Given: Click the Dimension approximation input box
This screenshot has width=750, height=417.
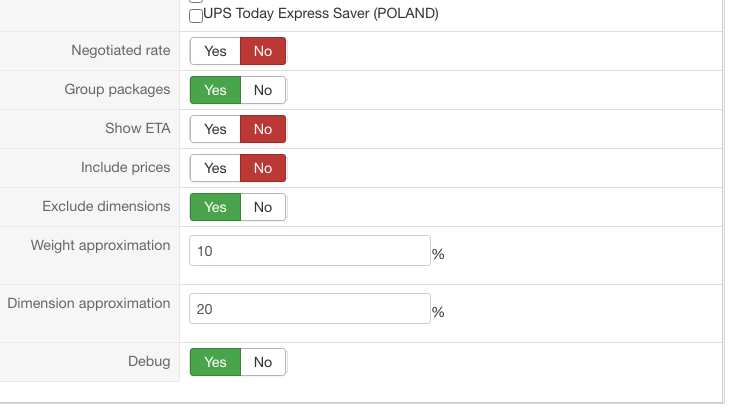Looking at the screenshot, I should [x=309, y=309].
